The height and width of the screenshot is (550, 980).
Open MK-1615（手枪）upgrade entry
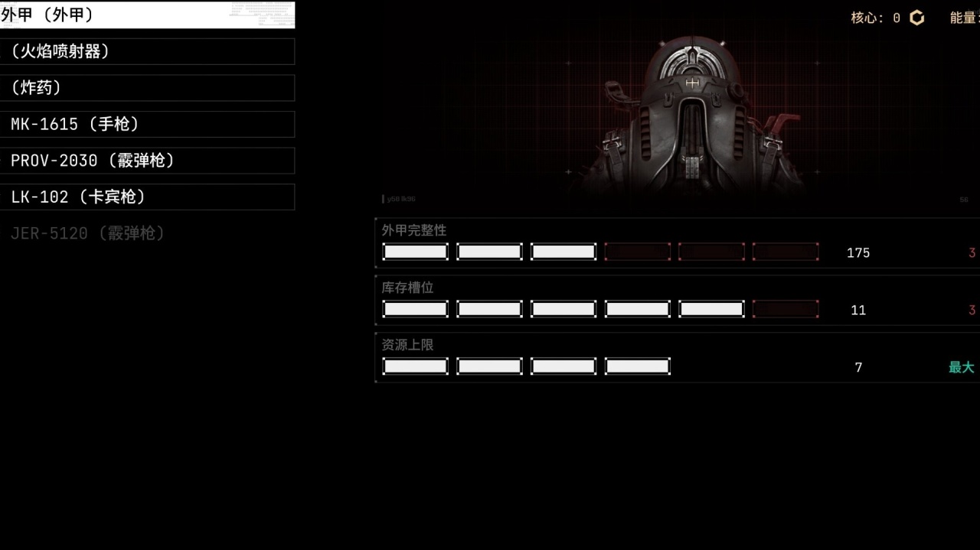point(147,124)
